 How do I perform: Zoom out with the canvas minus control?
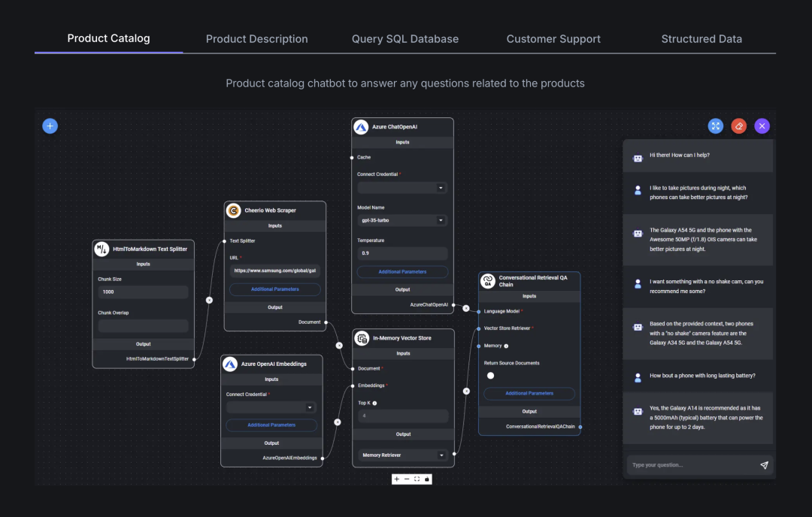(x=407, y=479)
